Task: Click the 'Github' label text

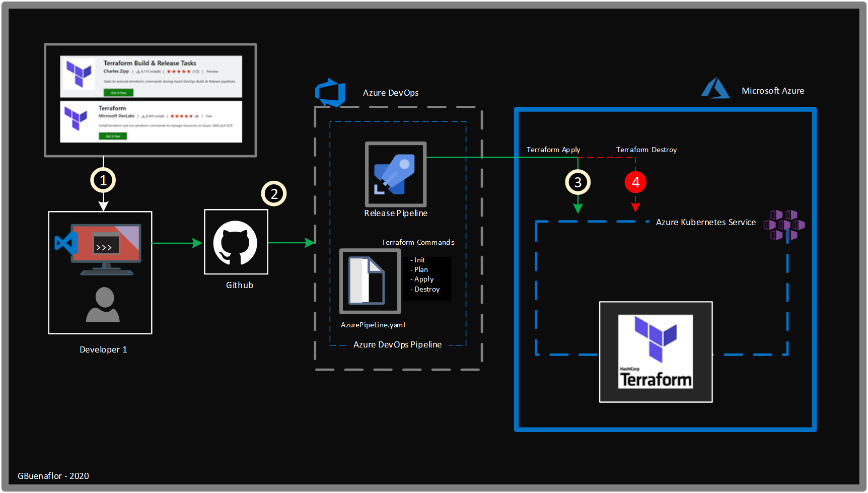Action: tap(240, 285)
